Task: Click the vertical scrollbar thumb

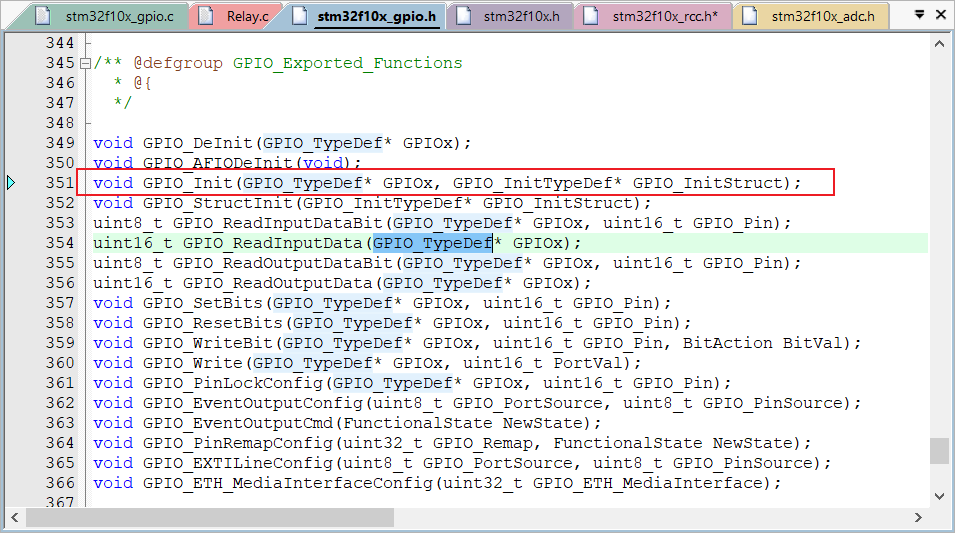Action: [x=939, y=451]
